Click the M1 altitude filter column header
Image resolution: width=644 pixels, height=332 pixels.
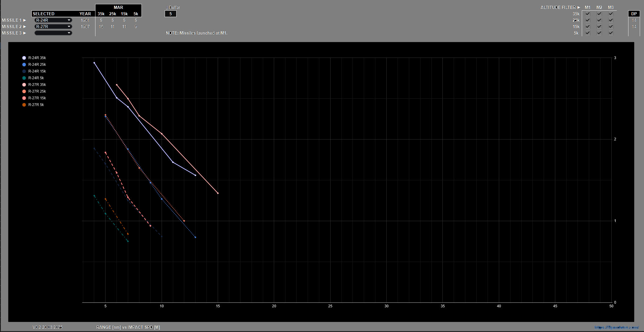pos(588,7)
